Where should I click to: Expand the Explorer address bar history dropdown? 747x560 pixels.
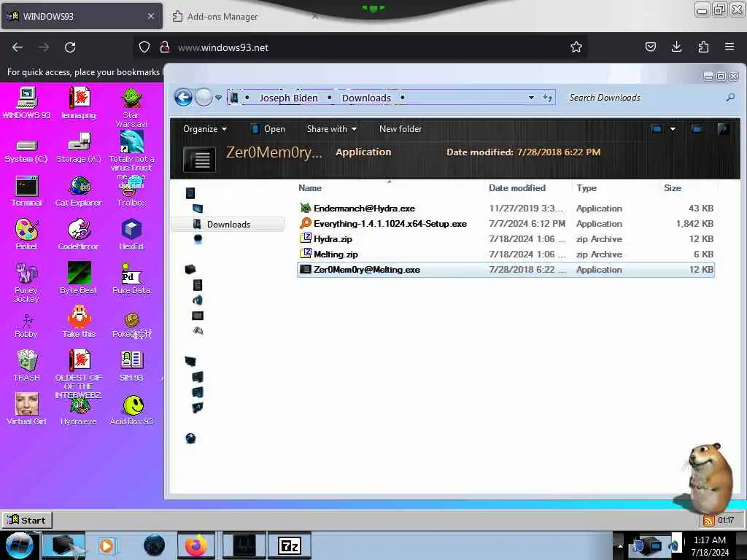click(531, 98)
